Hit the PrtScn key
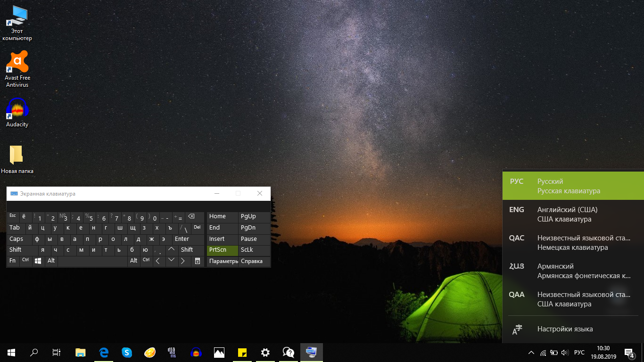This screenshot has height=362, width=644. tap(223, 250)
